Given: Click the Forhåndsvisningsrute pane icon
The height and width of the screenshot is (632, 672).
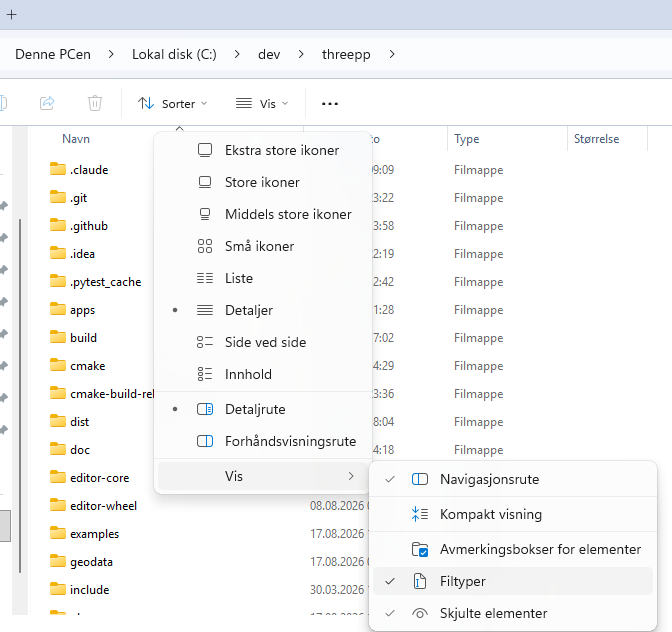Looking at the screenshot, I should tap(205, 441).
